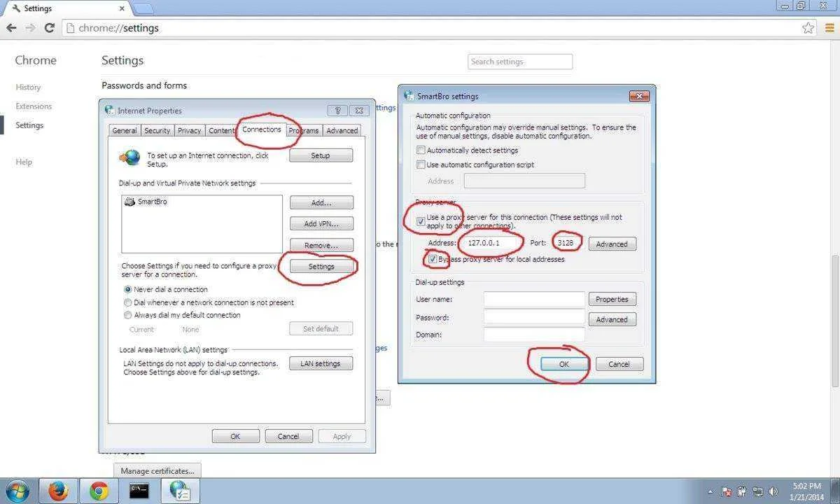Click the proxy Port field
Image resolution: width=840 pixels, height=504 pixels.
tap(568, 244)
